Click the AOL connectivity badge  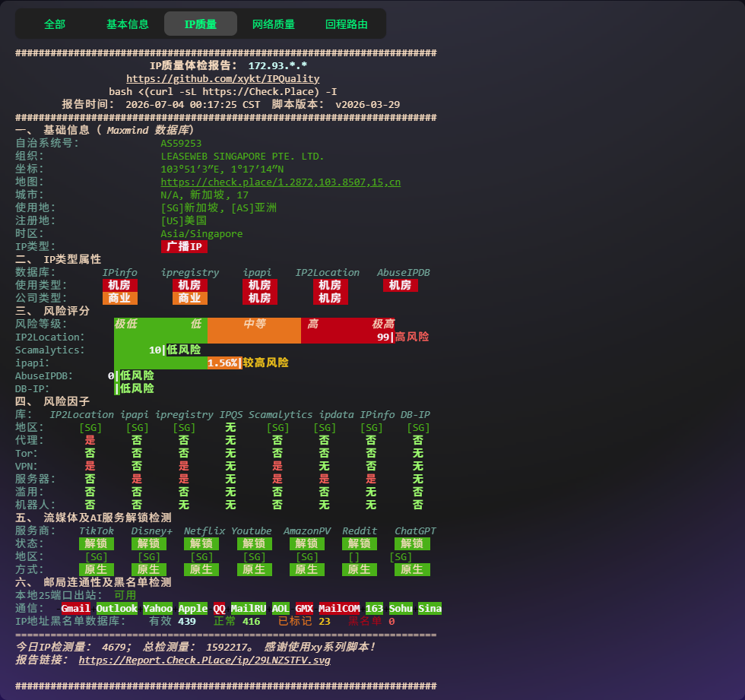click(281, 608)
